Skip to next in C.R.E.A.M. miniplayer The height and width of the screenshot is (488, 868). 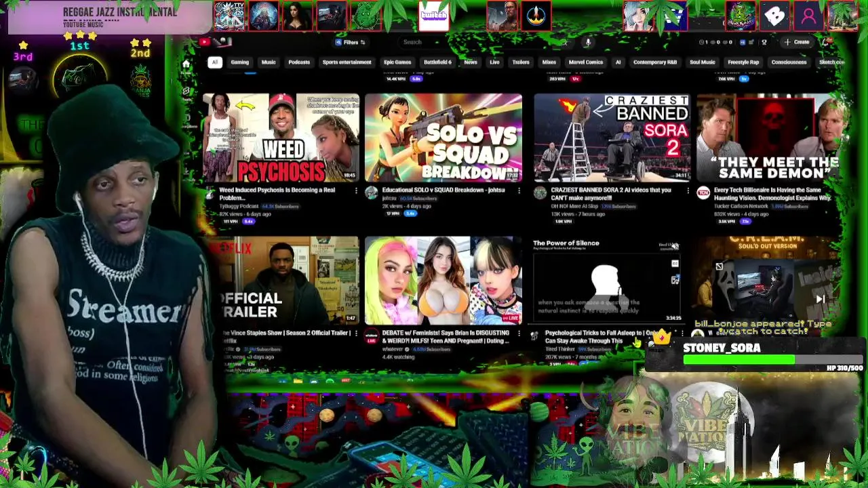coord(820,299)
